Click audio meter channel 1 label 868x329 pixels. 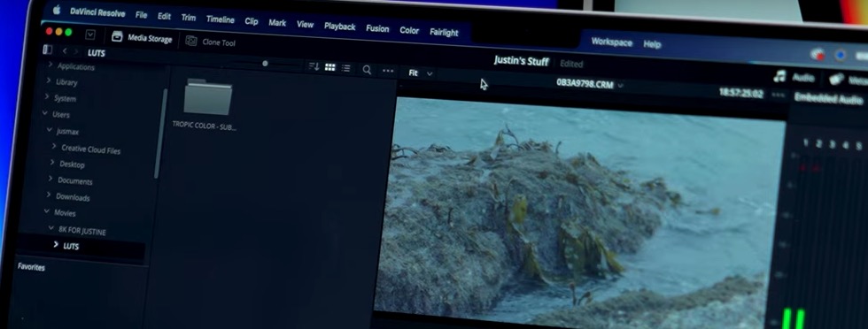coord(805,143)
